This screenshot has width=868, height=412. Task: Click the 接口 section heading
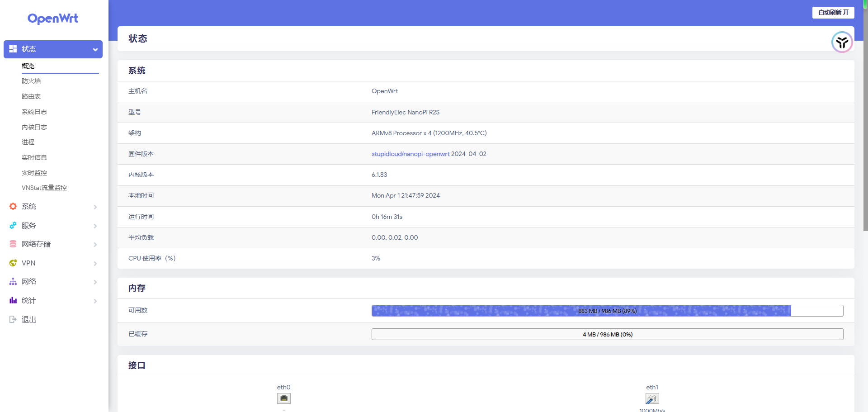point(137,365)
